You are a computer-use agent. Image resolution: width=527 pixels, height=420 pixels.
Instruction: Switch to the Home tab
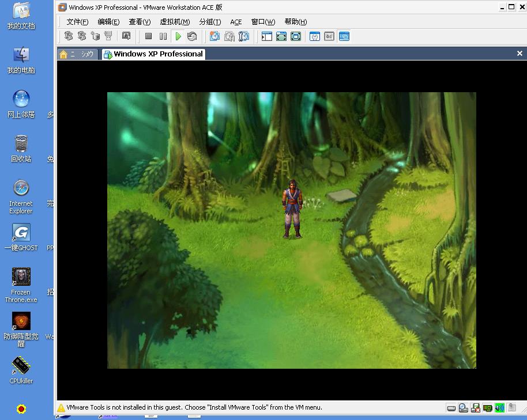coord(78,54)
